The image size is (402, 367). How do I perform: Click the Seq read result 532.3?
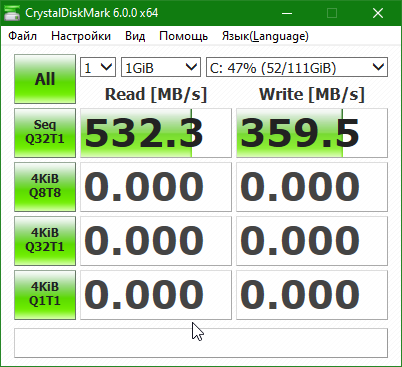[156, 133]
